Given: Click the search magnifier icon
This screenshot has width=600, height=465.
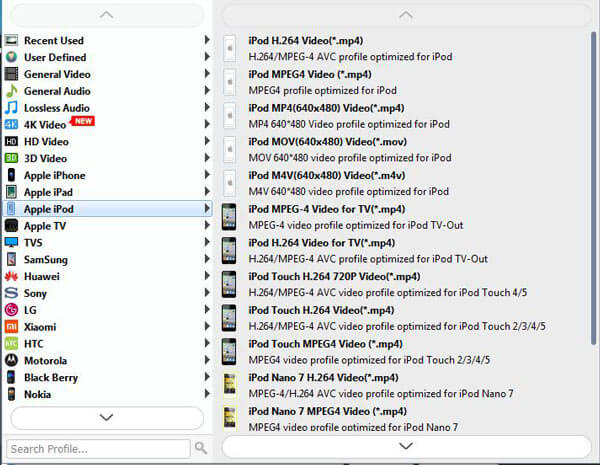Looking at the screenshot, I should (201, 448).
